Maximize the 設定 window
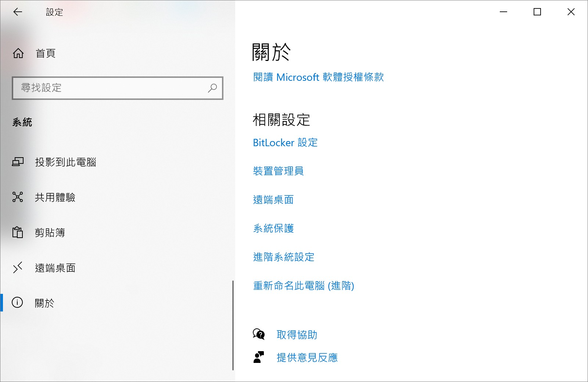The width and height of the screenshot is (588, 382). click(x=537, y=12)
